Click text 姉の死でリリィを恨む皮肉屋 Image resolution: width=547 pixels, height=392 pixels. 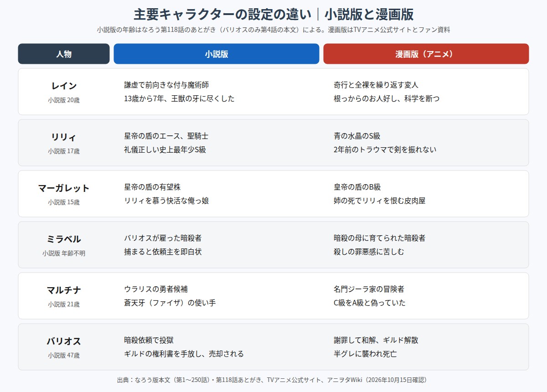point(380,201)
